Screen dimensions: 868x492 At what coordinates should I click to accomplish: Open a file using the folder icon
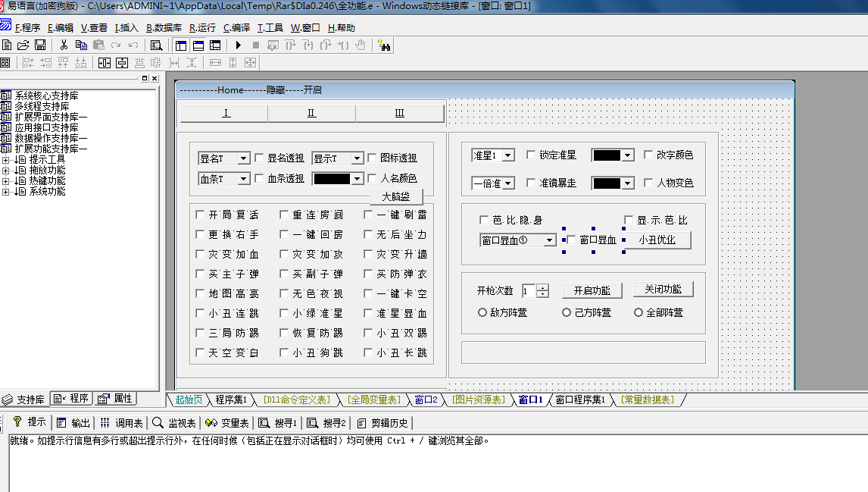23,45
